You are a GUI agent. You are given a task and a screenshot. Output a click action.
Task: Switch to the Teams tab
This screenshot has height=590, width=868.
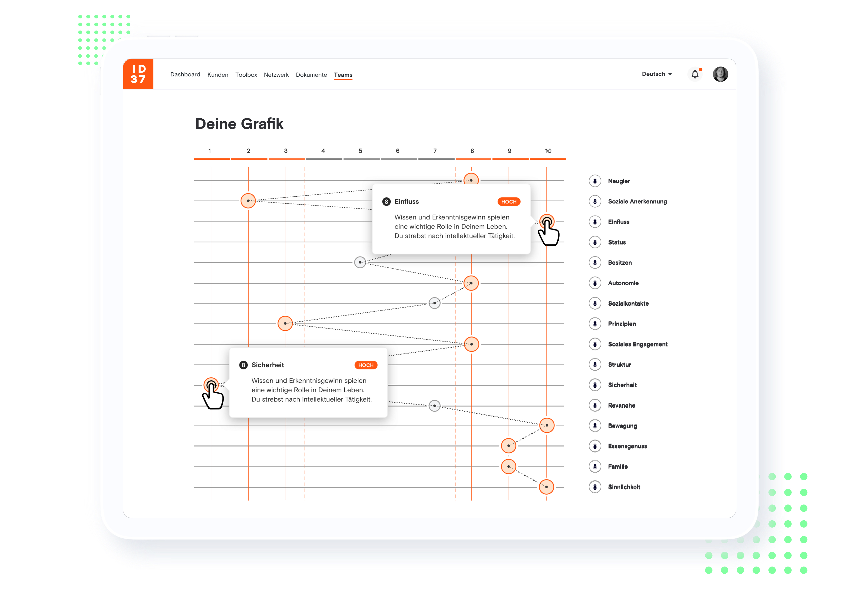(x=343, y=75)
